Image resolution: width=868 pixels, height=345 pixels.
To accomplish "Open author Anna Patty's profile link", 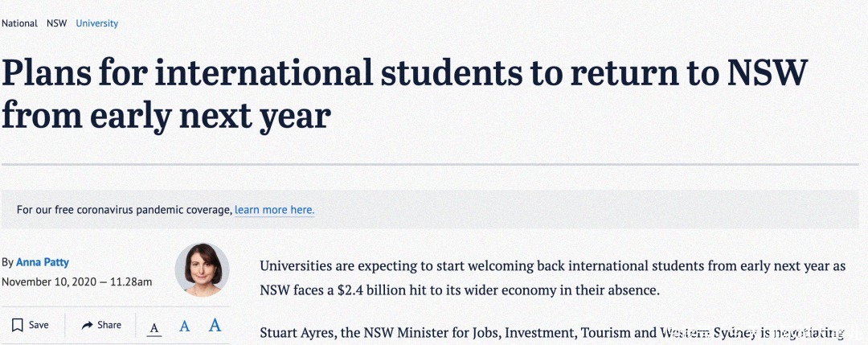I will point(43,262).
